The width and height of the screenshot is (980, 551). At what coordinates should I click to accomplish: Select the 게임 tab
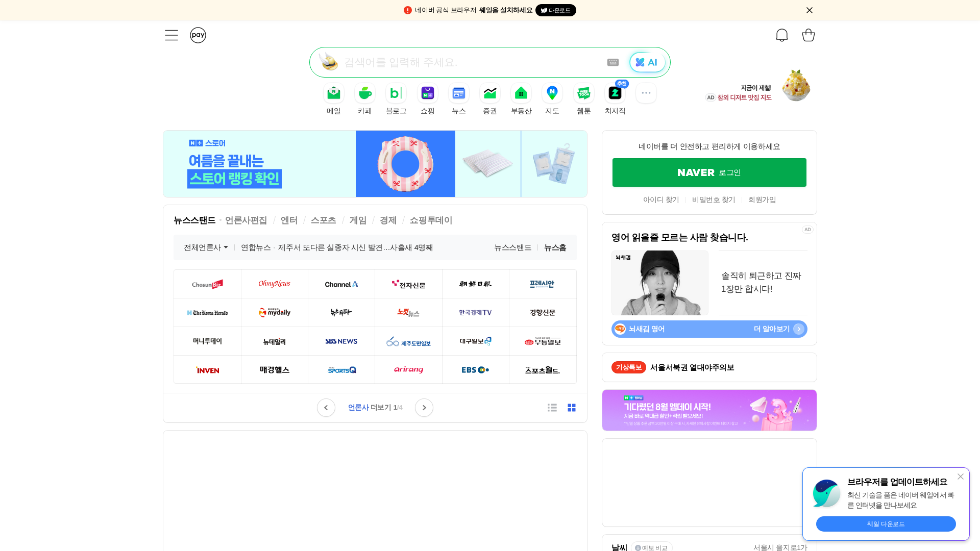358,220
